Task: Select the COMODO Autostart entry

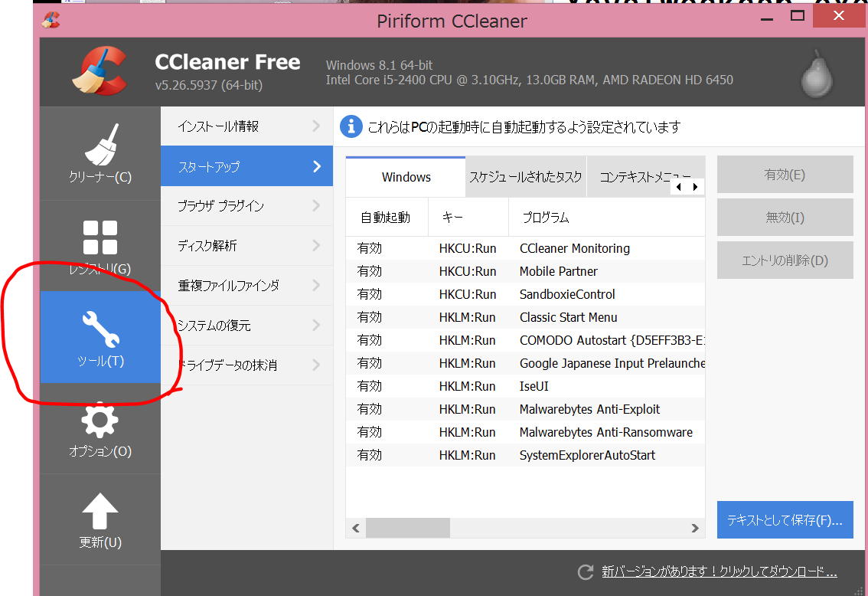Action: click(x=525, y=340)
